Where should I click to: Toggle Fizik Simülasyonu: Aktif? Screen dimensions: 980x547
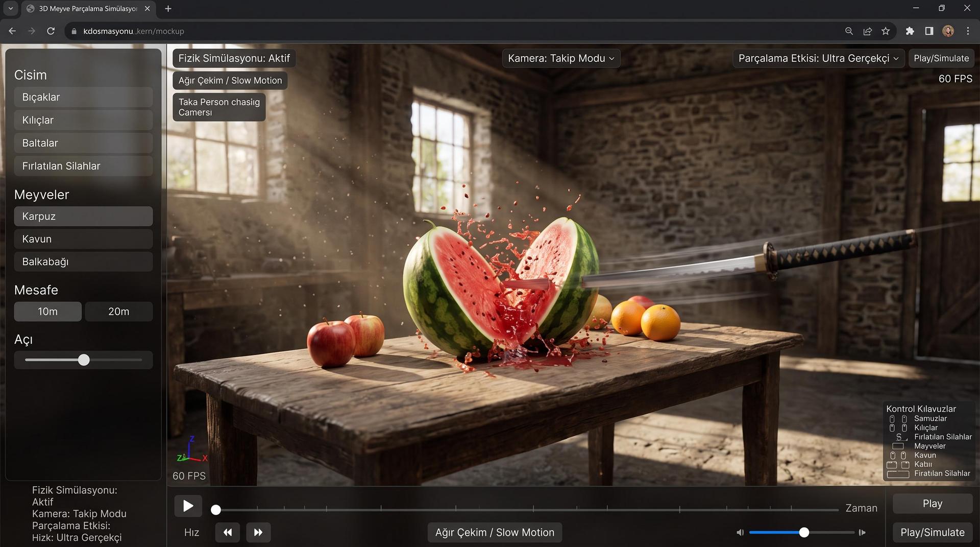coord(234,58)
